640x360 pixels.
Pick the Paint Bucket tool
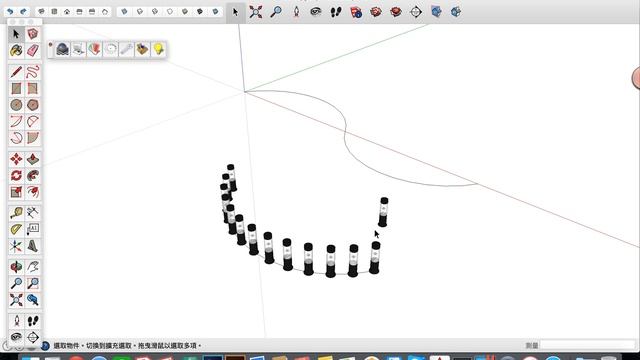16,50
